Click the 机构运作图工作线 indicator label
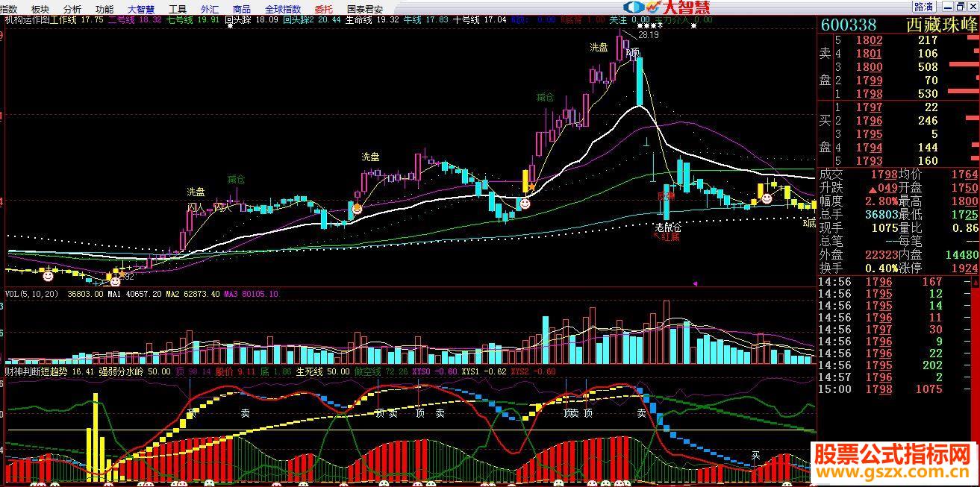This screenshot has height=487, width=980. click(x=40, y=19)
